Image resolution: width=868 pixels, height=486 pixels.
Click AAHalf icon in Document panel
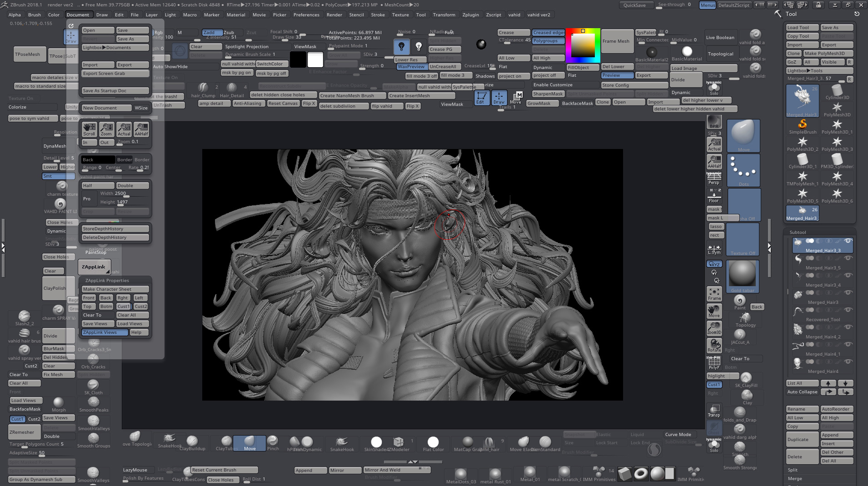[141, 129]
